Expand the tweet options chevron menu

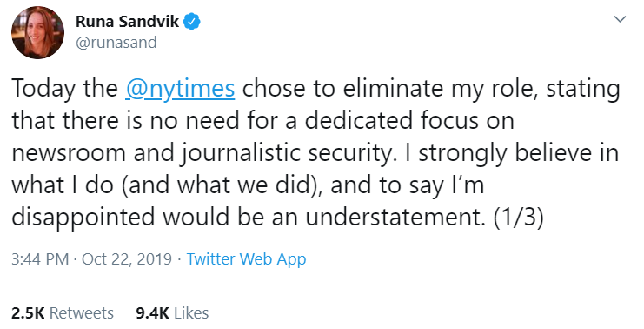coord(620,19)
